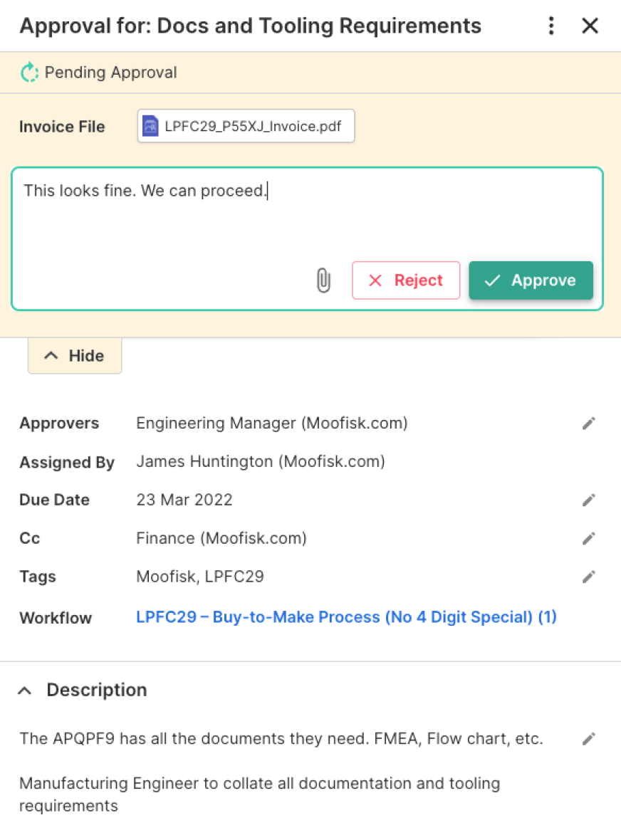The height and width of the screenshot is (840, 621).
Task: Collapse the Description section chevron
Action: 24,689
